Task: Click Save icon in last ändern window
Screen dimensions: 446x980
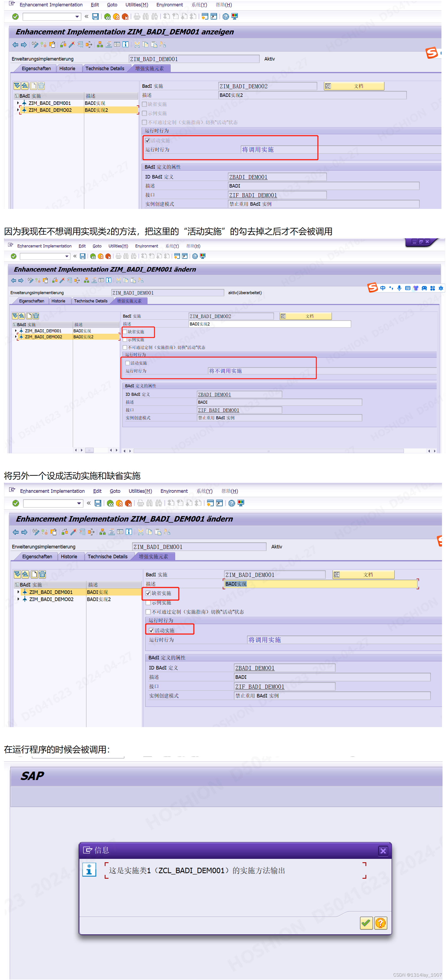Action: (98, 503)
